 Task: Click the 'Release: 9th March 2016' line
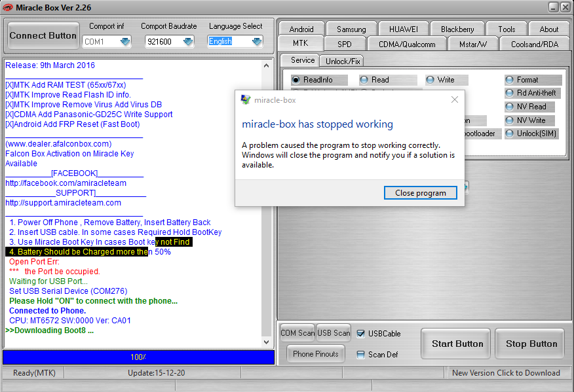[x=50, y=65]
